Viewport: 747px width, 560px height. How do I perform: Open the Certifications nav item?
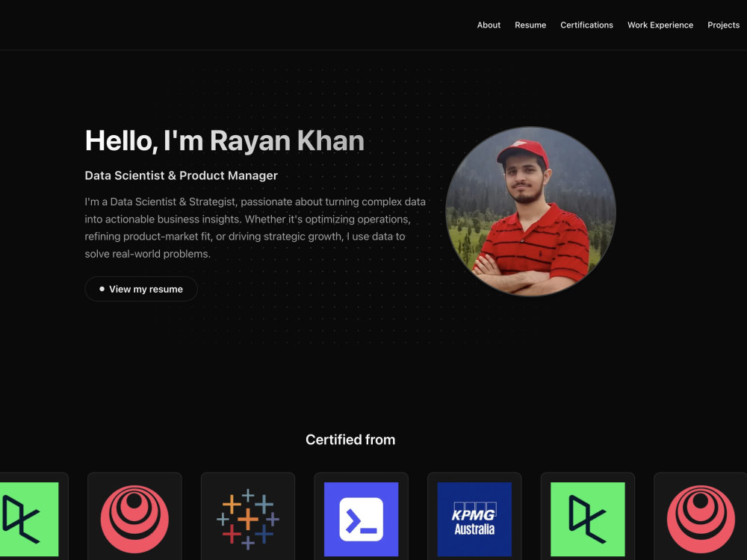pyautogui.click(x=586, y=25)
